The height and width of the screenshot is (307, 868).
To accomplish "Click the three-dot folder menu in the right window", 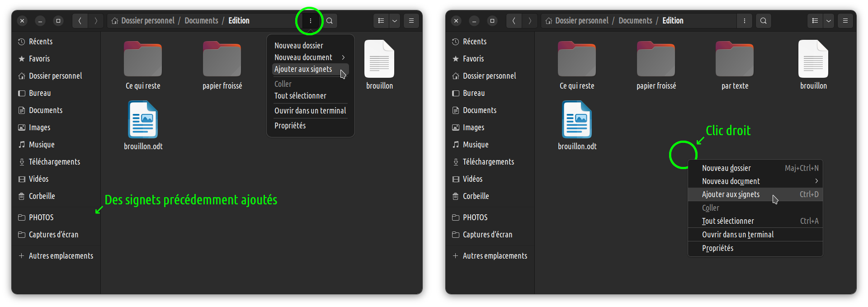I will (x=744, y=21).
